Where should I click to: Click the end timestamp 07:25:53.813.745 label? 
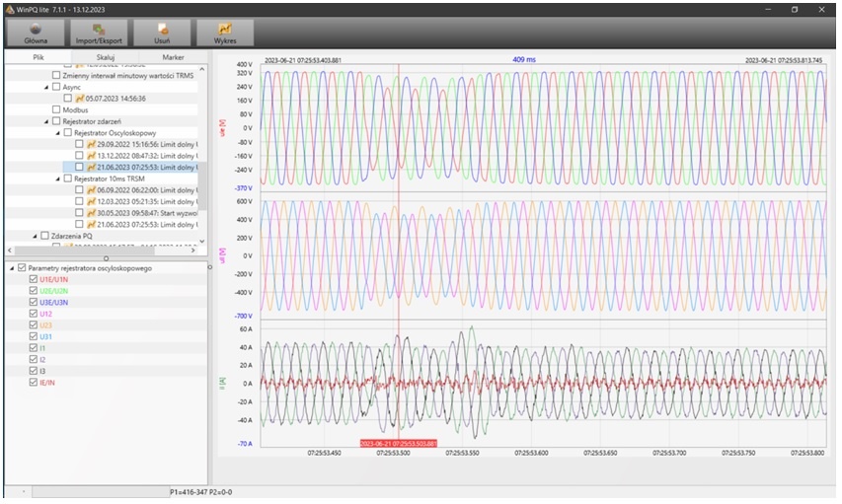[x=784, y=60]
